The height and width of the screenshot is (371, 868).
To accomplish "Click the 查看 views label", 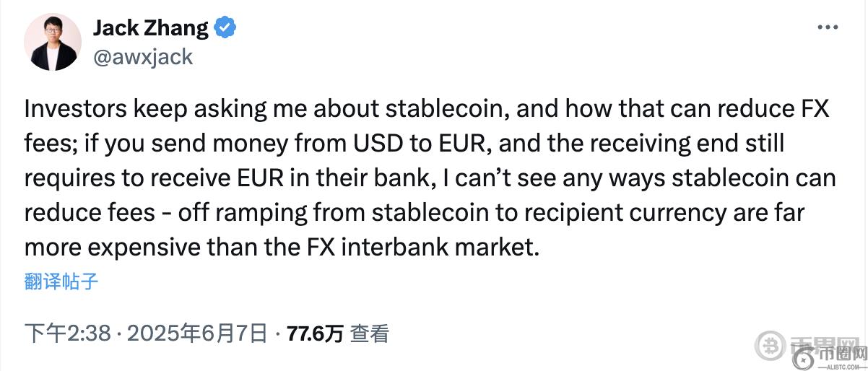I will click(370, 333).
